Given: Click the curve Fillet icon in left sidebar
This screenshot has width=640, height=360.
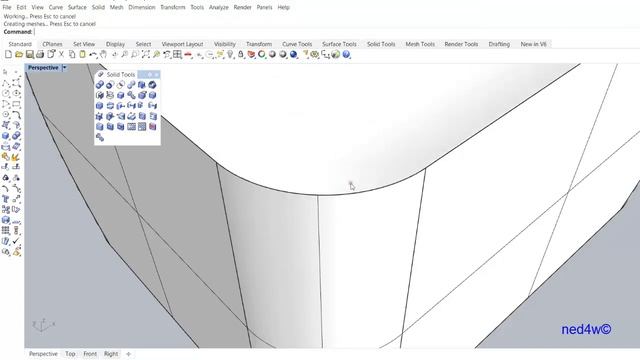Looking at the screenshot, I should click(16, 114).
